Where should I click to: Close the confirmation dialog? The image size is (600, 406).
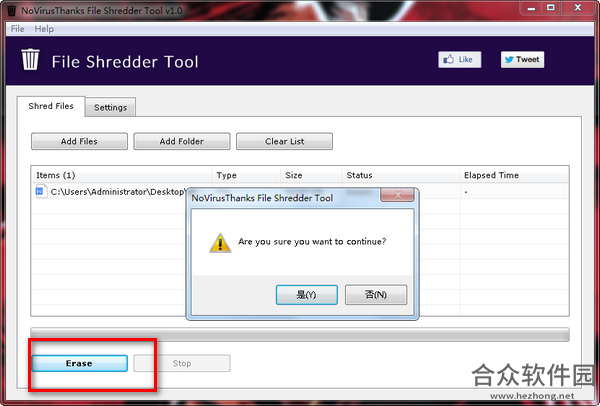click(397, 195)
